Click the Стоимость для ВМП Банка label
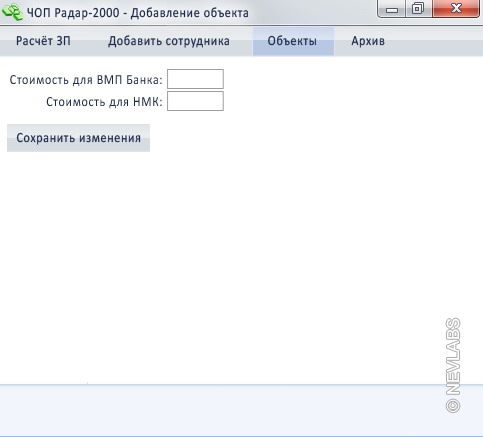The width and height of the screenshot is (483, 437). 86,80
